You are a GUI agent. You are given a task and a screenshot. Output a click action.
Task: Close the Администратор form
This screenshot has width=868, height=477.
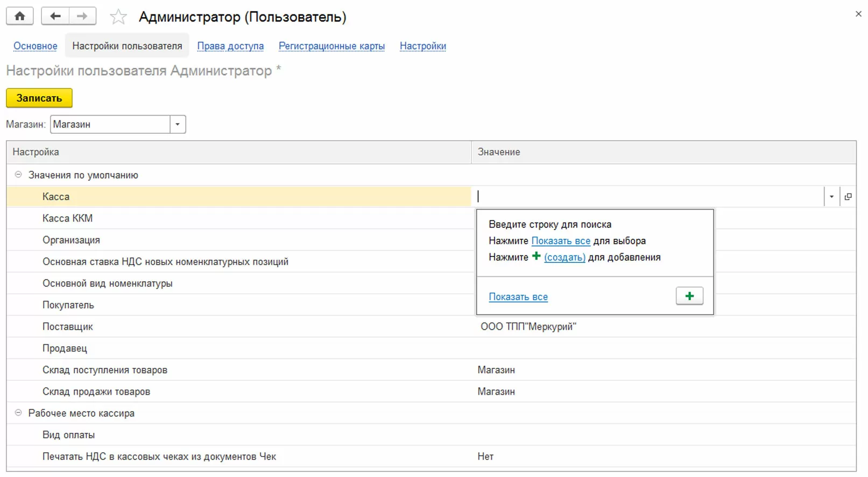pos(858,14)
